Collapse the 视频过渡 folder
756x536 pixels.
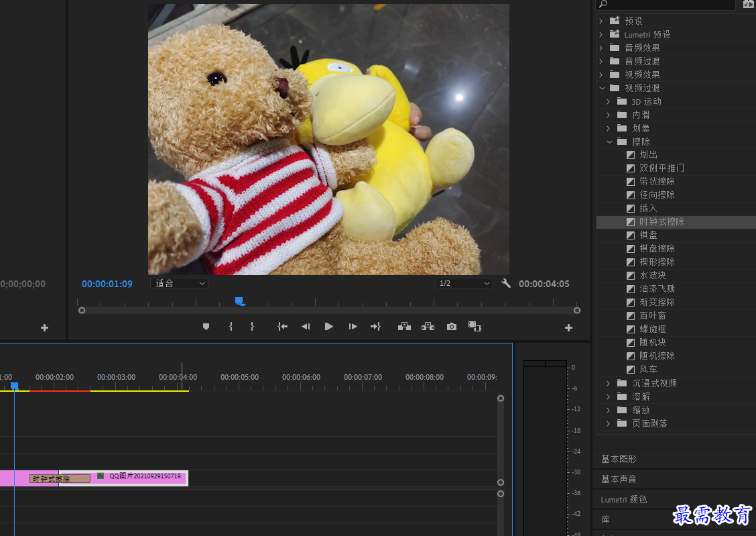point(602,89)
